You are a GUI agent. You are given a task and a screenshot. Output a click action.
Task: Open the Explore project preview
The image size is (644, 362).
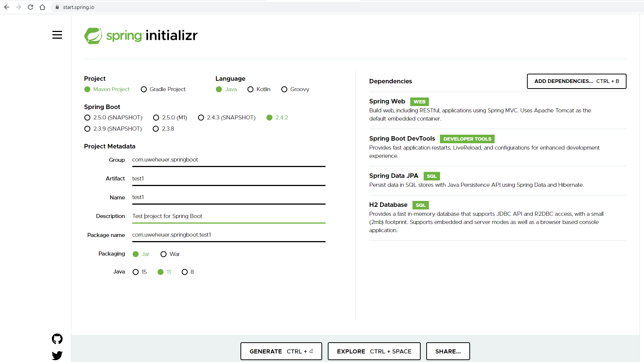coord(374,351)
